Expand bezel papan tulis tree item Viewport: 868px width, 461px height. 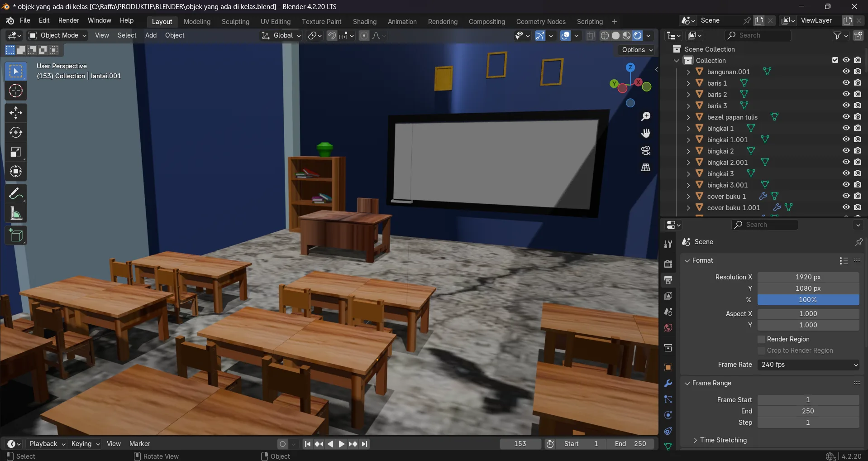point(688,117)
